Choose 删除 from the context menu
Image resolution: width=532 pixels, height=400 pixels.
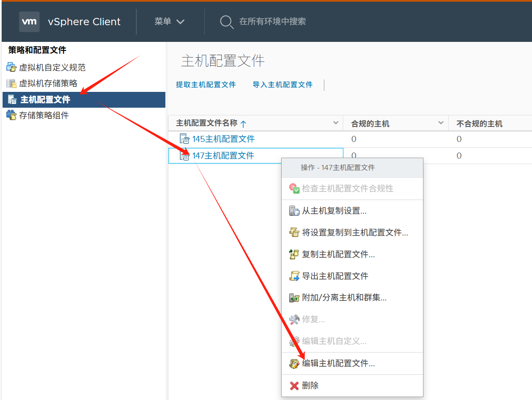click(x=352, y=385)
